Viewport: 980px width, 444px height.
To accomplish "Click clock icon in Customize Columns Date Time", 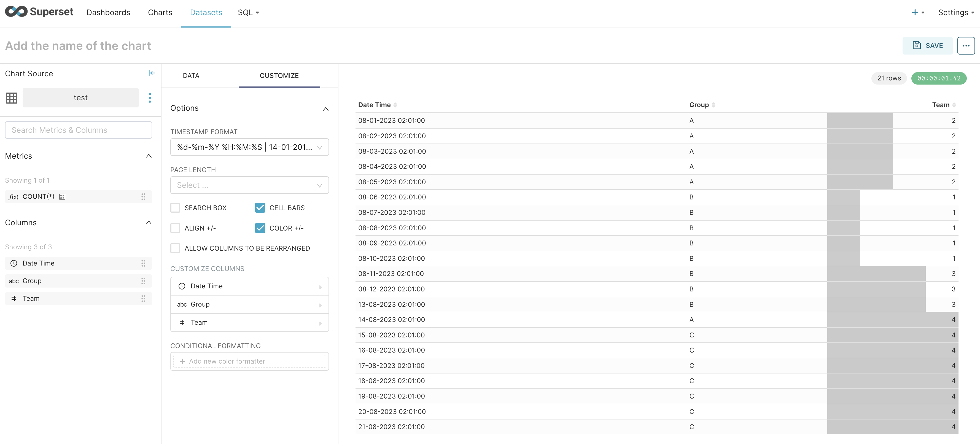I will click(x=182, y=286).
